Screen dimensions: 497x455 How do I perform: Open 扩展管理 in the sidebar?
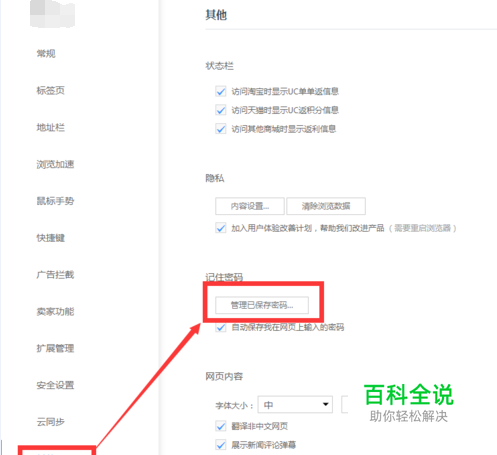pyautogui.click(x=55, y=348)
